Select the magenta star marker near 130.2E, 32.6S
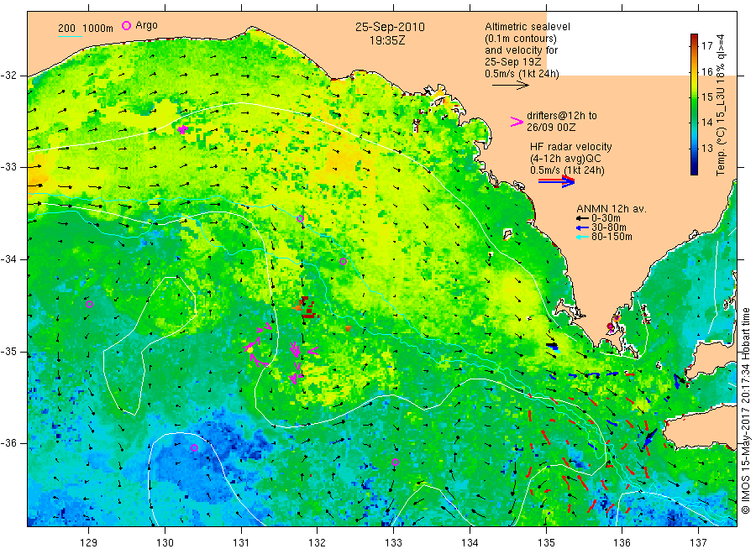Screen dimensions: 756x554 pos(182,129)
